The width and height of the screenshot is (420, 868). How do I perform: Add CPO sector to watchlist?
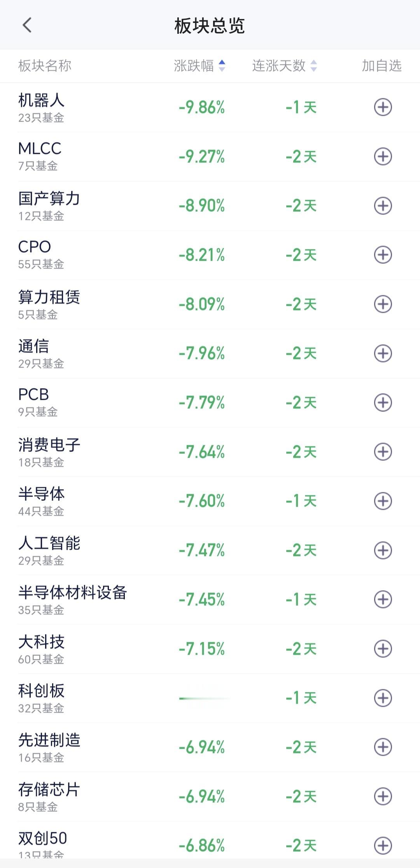[383, 255]
